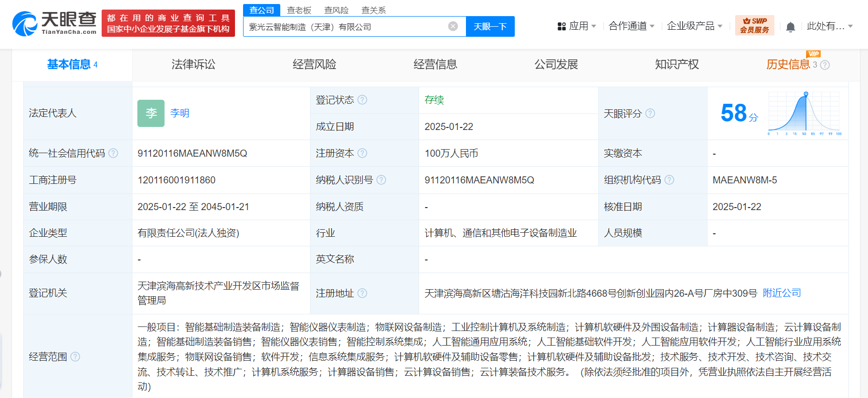Click the 李 avatar of legal representative
The width and height of the screenshot is (868, 398).
[151, 113]
